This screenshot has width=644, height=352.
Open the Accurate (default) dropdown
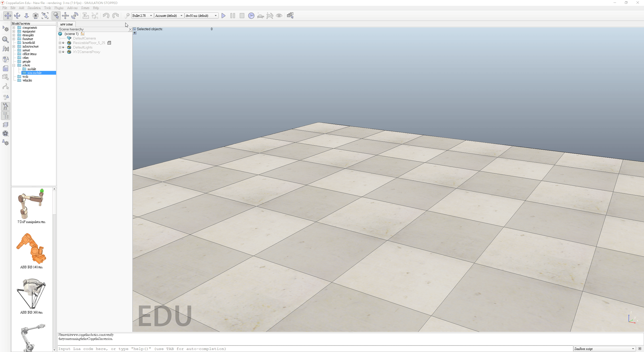pos(169,16)
